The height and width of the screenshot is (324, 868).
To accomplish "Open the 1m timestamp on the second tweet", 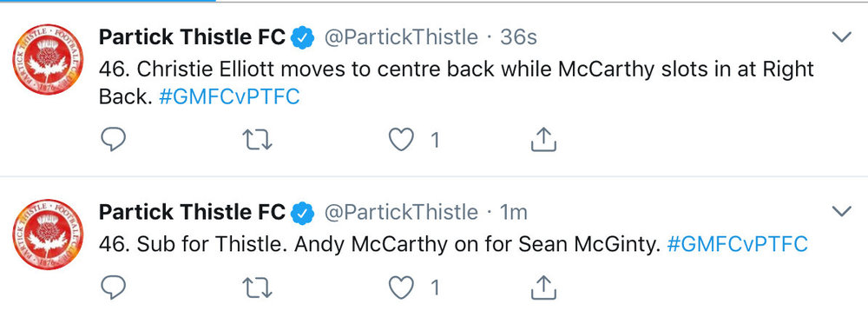I will (x=514, y=212).
